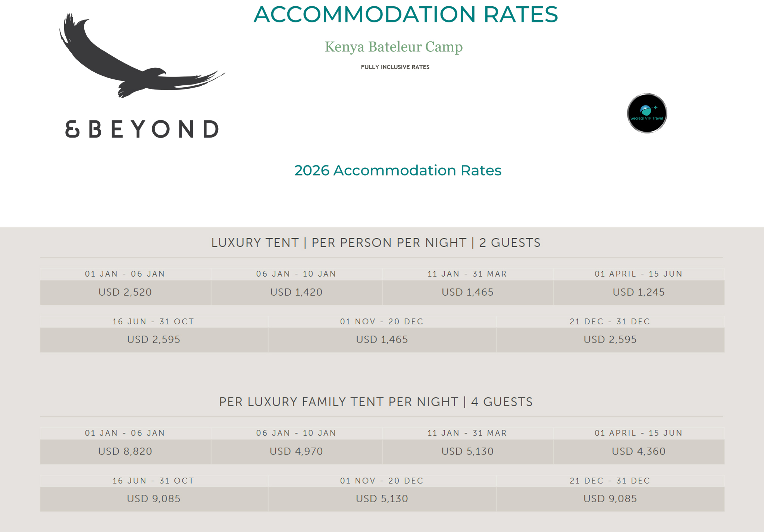Select Luxury Tent 16 Jun–31 Oct rate USD 2,595
Viewport: 764px width, 532px height.
pyautogui.click(x=154, y=340)
